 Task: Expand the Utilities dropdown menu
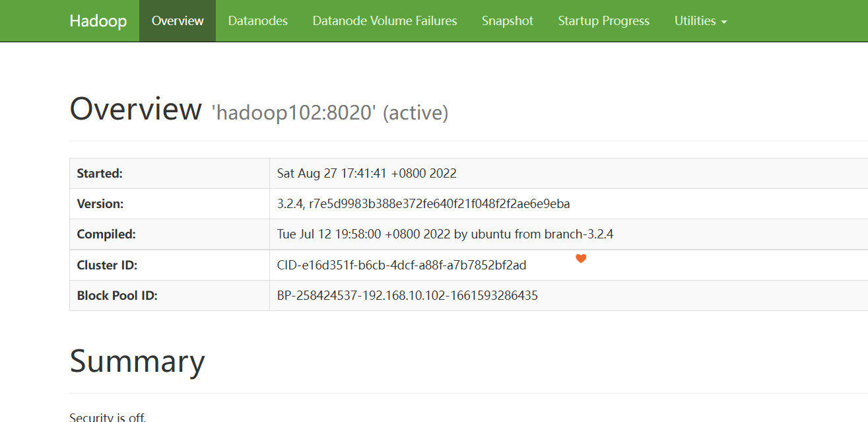700,20
